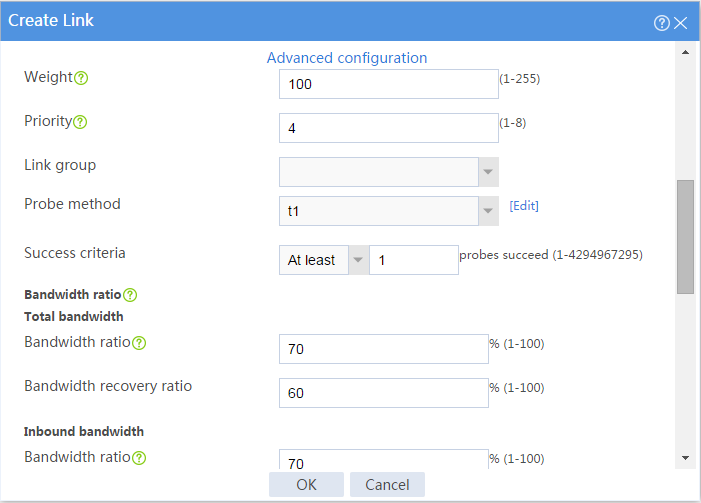Click the vertical scrollbar thumb
701x503 pixels.
[x=685, y=237]
